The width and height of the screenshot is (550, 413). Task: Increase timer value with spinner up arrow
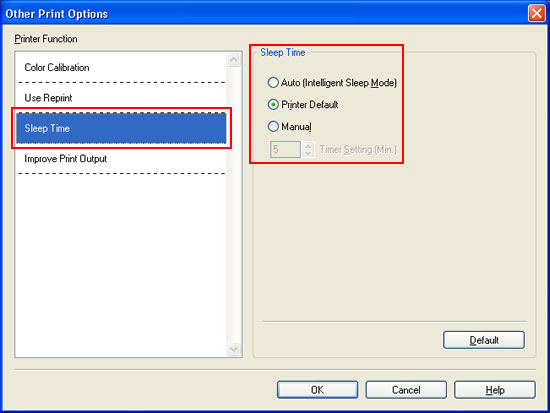tap(308, 145)
